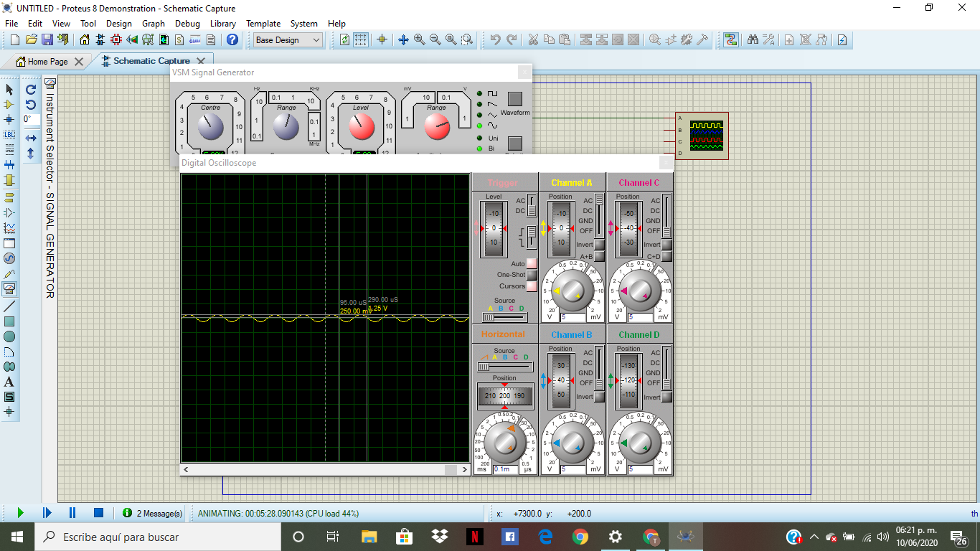980x551 pixels.
Task: Click the Rotate Clockwise icon
Action: click(31, 90)
